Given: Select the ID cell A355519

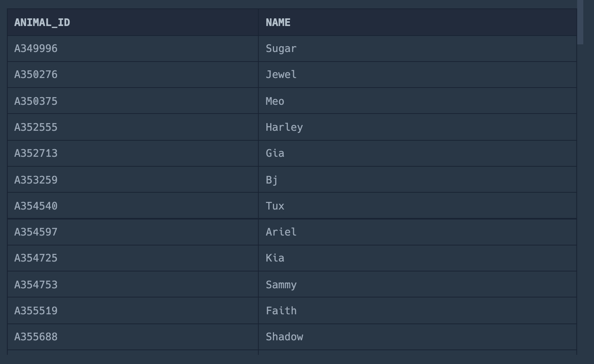Looking at the screenshot, I should tap(36, 311).
